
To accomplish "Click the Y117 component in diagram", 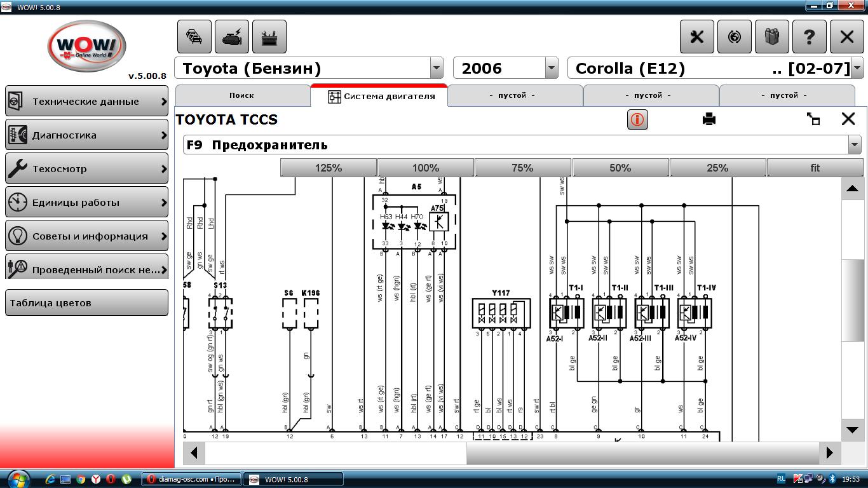I will tap(501, 314).
